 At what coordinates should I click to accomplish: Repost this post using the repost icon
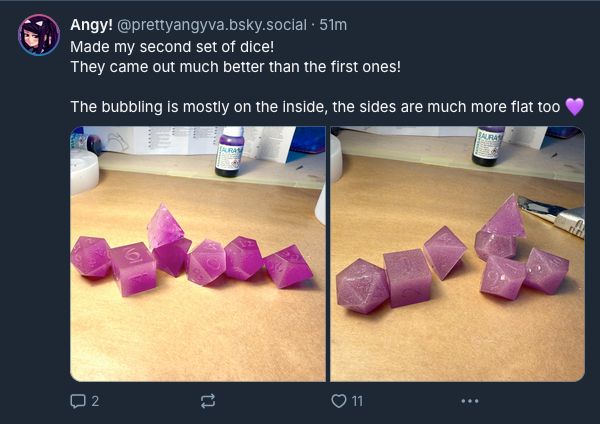tap(208, 401)
